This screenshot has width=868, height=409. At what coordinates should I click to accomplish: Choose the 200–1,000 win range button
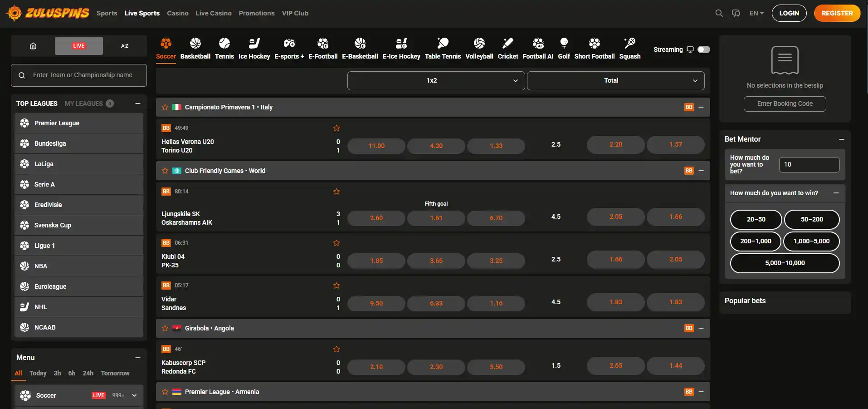click(756, 241)
